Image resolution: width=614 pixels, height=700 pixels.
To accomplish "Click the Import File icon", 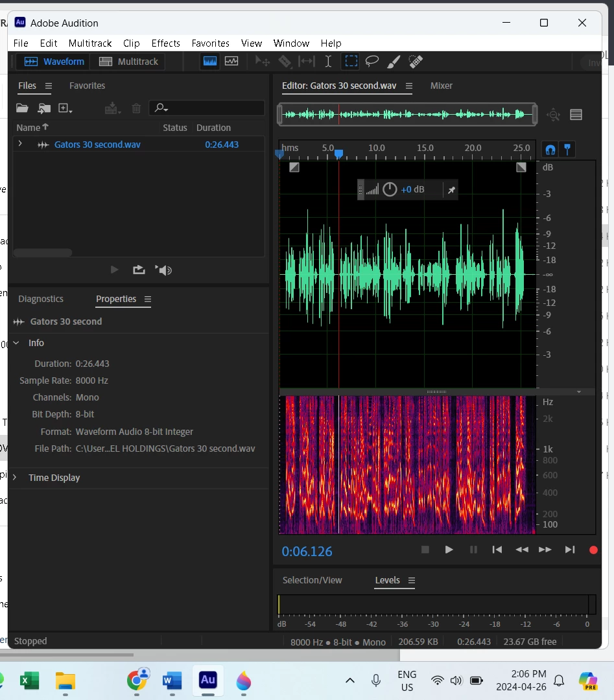I will pyautogui.click(x=43, y=108).
